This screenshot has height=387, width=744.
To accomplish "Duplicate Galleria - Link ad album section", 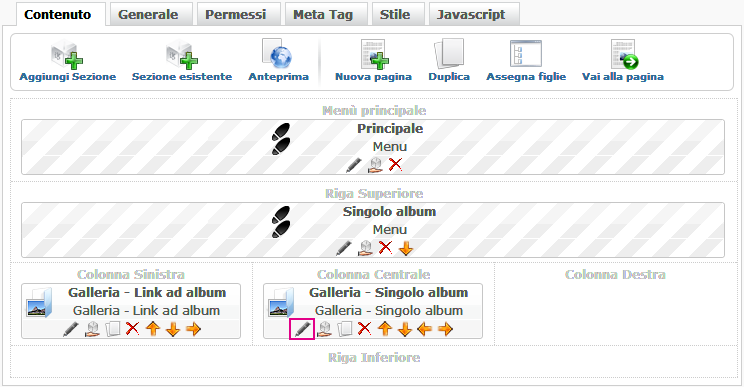I will coord(112,329).
